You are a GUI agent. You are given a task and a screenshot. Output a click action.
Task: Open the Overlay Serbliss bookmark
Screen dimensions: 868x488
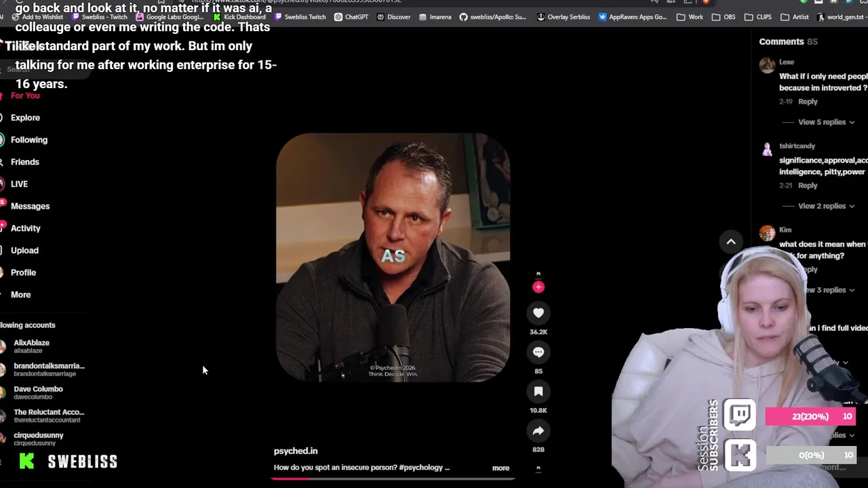point(564,17)
